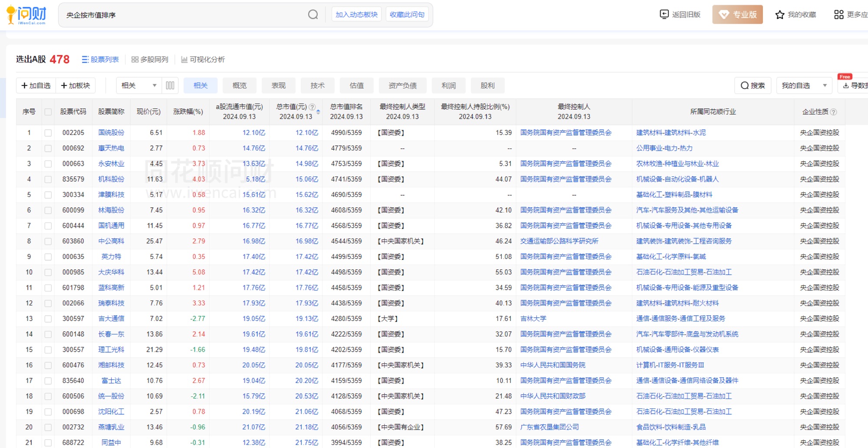This screenshot has height=448, width=868.
Task: Open the 可视化分析 view
Action: point(203,59)
